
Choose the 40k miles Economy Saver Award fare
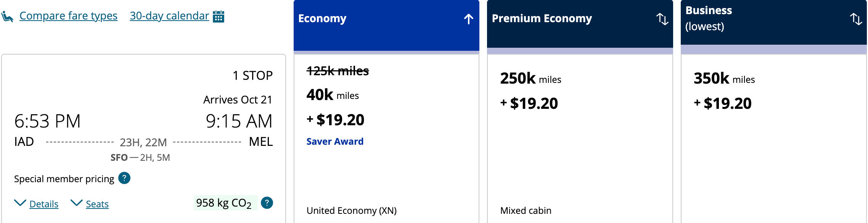(386, 115)
